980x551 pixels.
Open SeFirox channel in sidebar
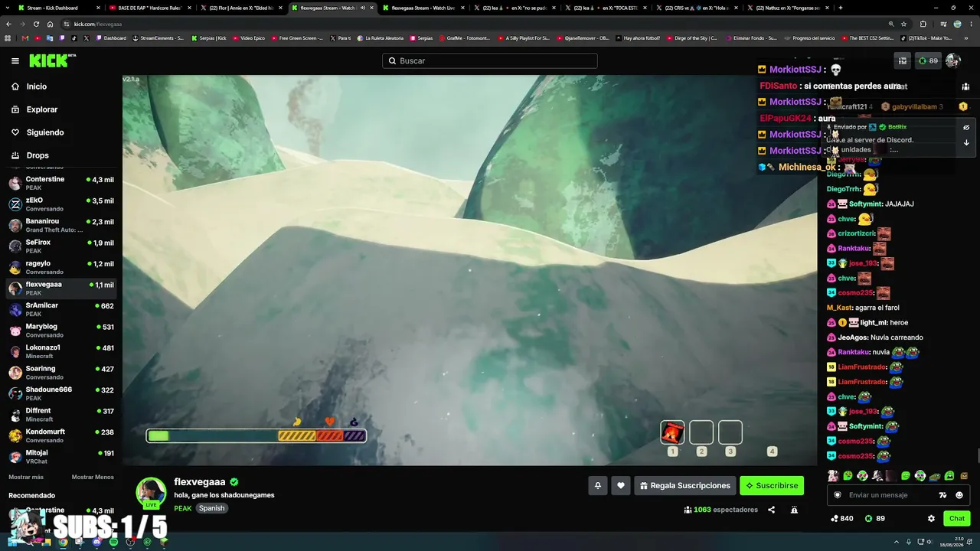(x=61, y=246)
